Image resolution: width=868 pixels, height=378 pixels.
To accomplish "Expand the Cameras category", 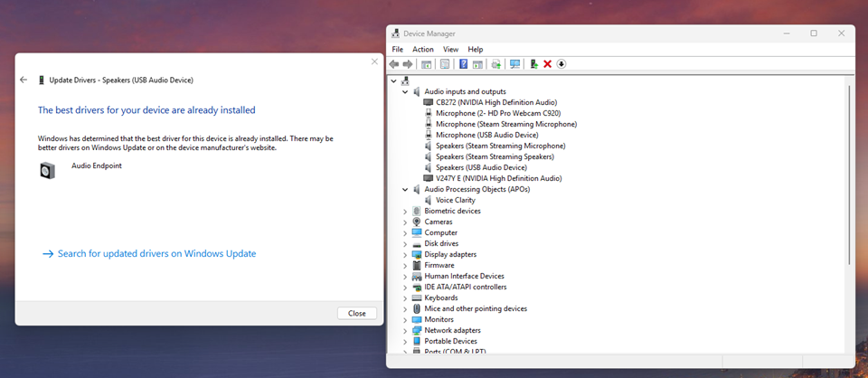I will 405,222.
